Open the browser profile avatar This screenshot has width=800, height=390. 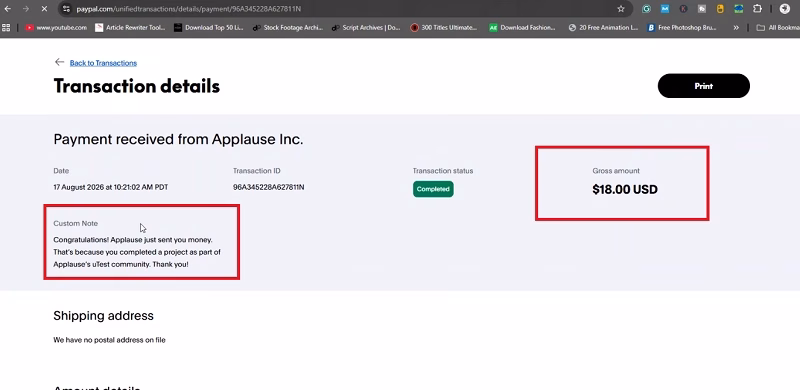tap(785, 9)
